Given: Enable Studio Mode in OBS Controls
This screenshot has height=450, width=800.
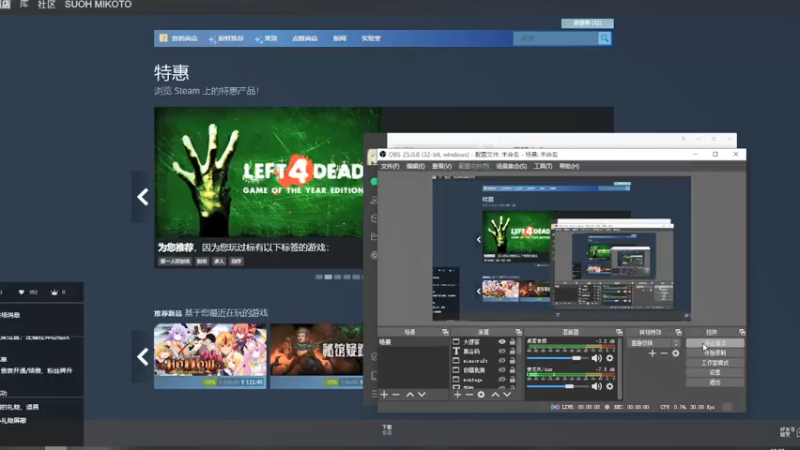Looking at the screenshot, I should tap(715, 363).
